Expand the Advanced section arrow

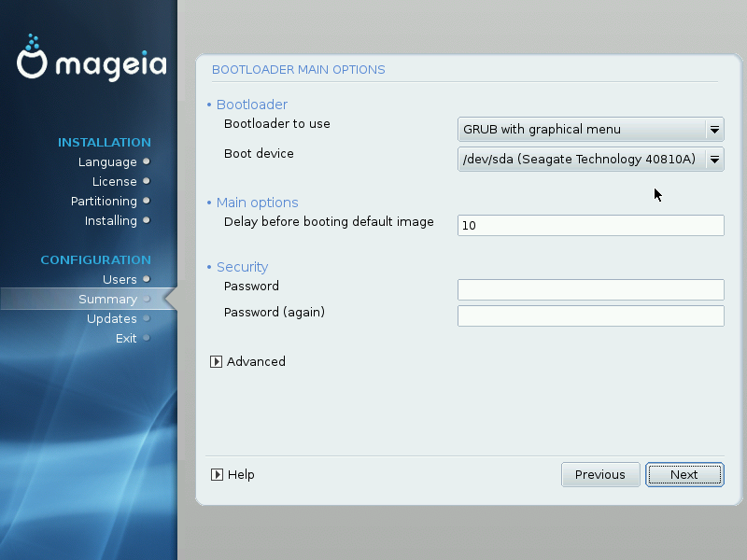pyautogui.click(x=216, y=362)
